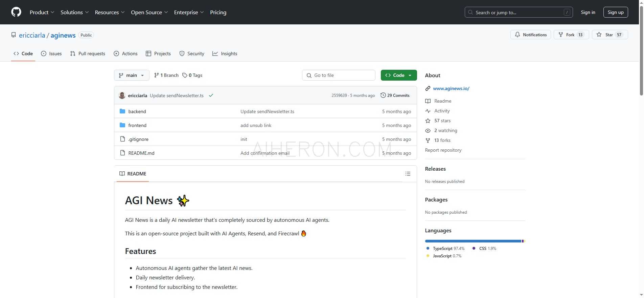Open the README outline icon
Screen dimensions: 644x298
coord(408,174)
